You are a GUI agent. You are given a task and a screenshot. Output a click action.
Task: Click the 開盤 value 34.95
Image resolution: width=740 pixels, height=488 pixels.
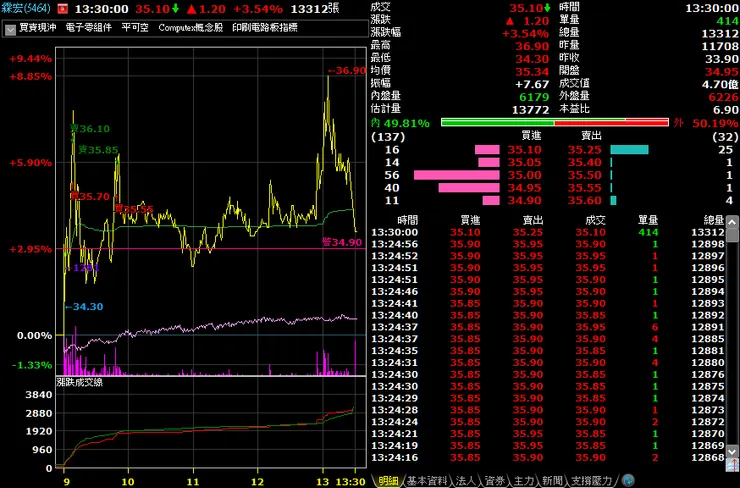point(722,72)
